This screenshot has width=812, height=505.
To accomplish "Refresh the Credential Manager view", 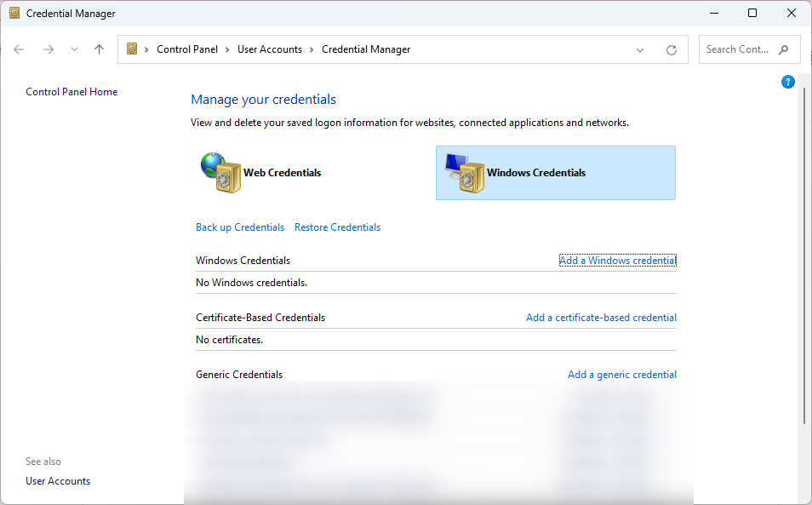I will [672, 49].
